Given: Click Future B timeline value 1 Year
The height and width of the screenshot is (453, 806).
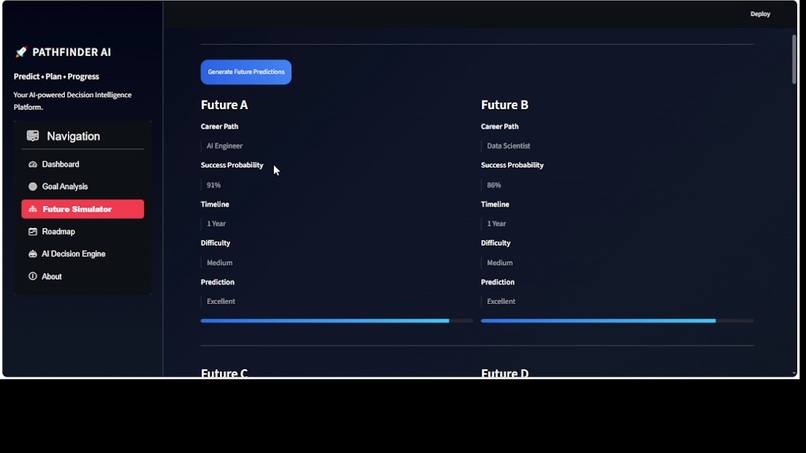Looking at the screenshot, I should click(x=496, y=224).
